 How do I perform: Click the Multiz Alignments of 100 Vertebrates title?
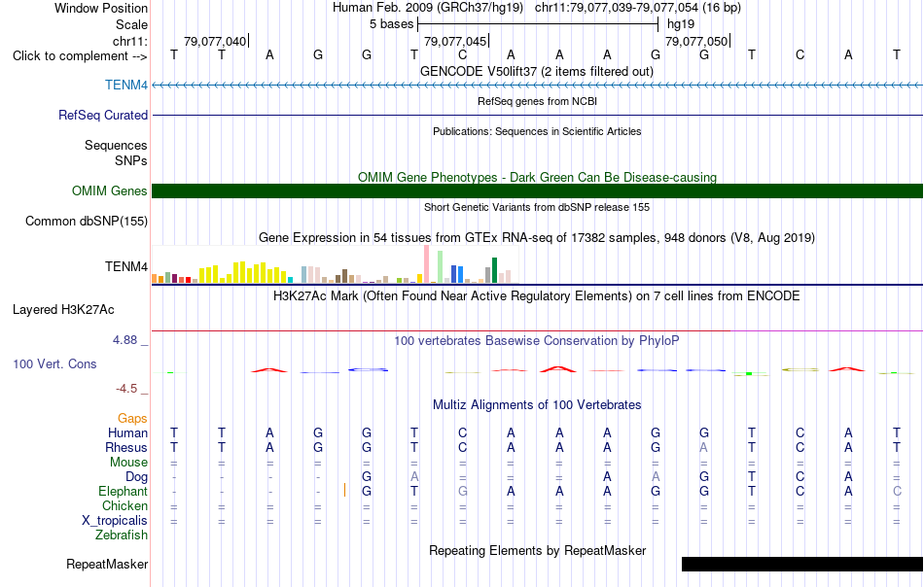pyautogui.click(x=537, y=404)
